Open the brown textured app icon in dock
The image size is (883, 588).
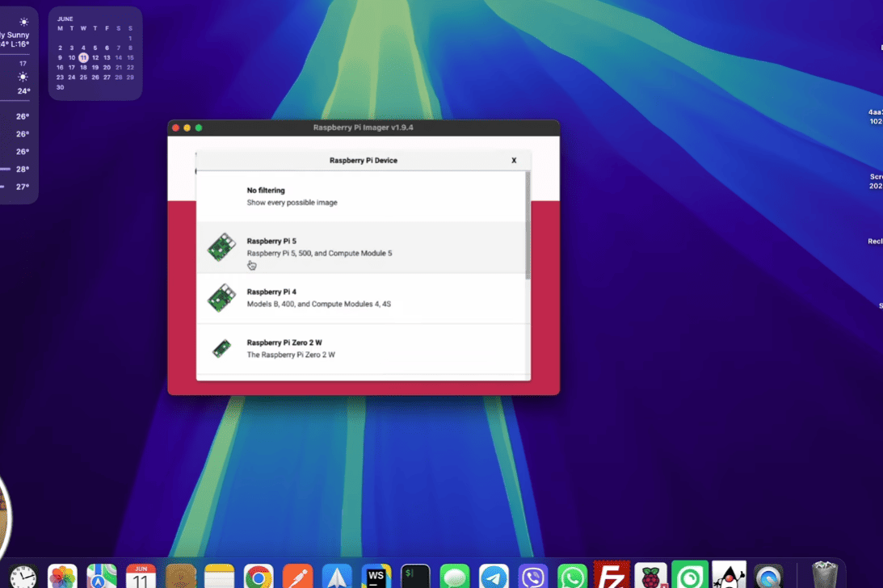180,577
